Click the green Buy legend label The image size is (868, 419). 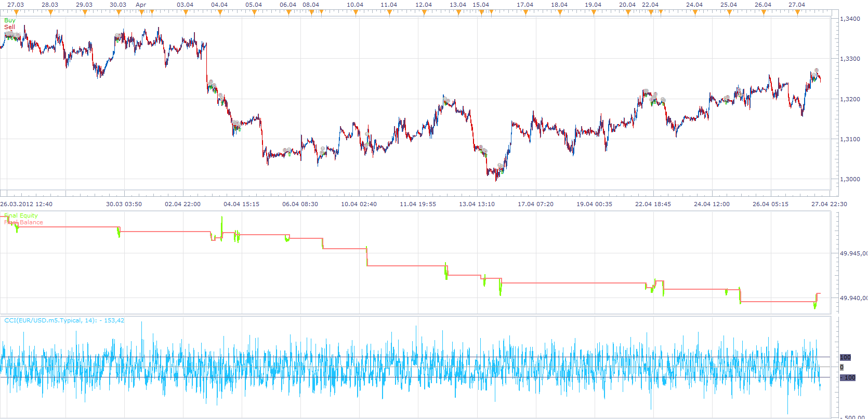(x=10, y=21)
